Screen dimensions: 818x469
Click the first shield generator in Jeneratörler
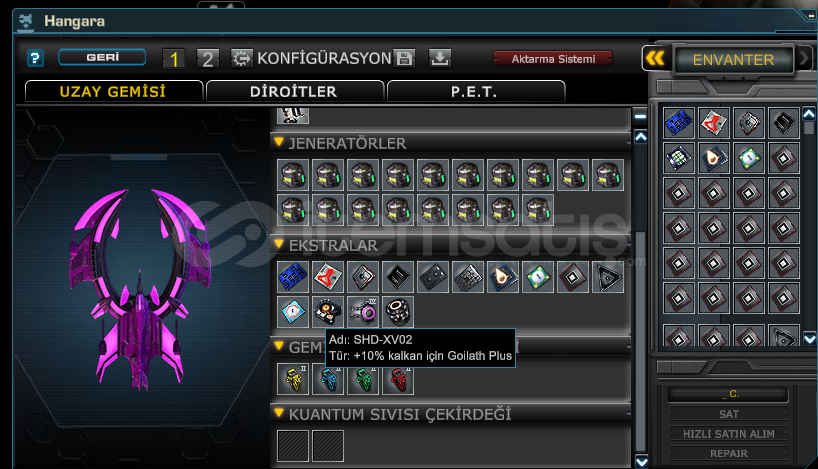click(293, 175)
